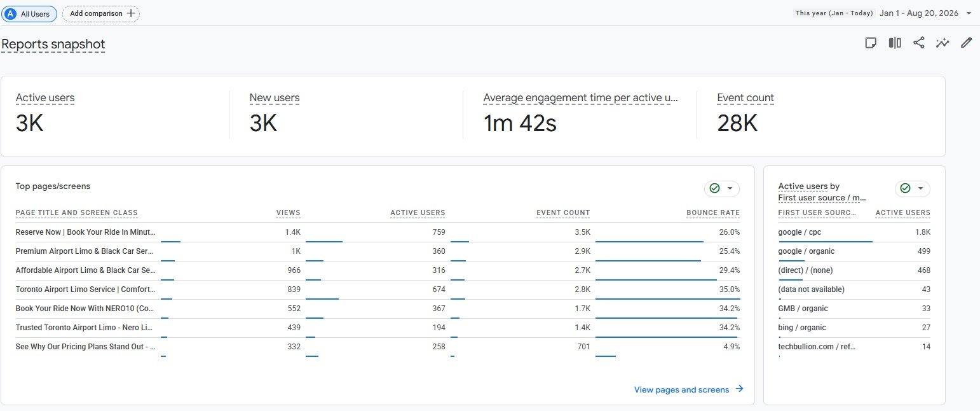Open View pages and screens link

point(681,389)
